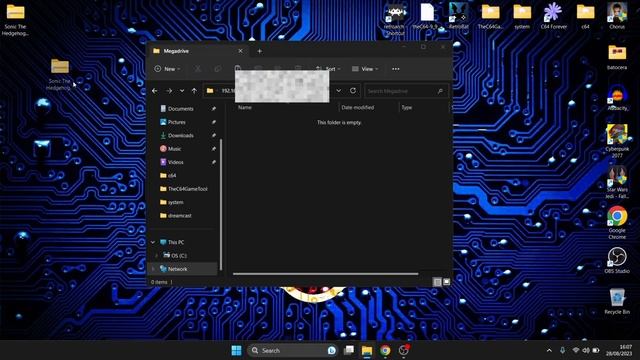The width and height of the screenshot is (640, 360).
Task: Click the search magnifier icon in Explorer
Action: pyautogui.click(x=440, y=91)
